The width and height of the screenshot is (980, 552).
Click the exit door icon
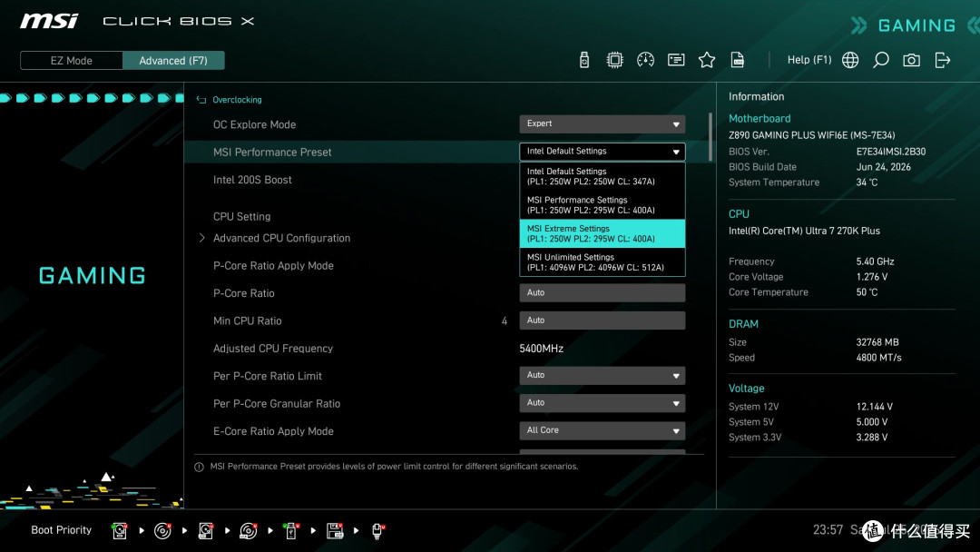[943, 60]
